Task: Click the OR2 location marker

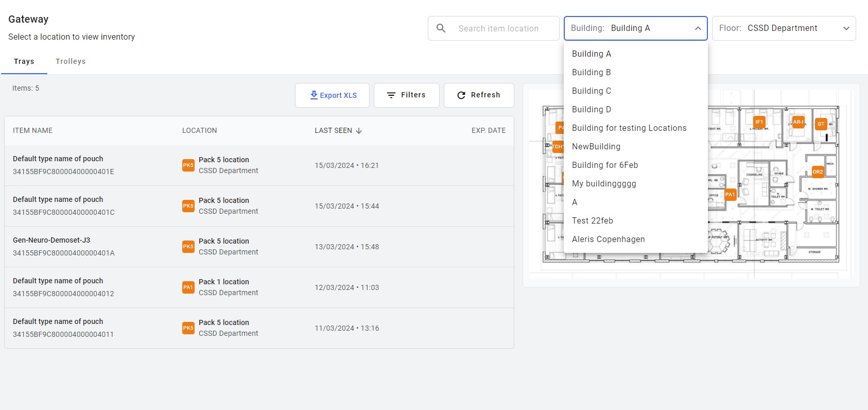Action: pyautogui.click(x=818, y=172)
